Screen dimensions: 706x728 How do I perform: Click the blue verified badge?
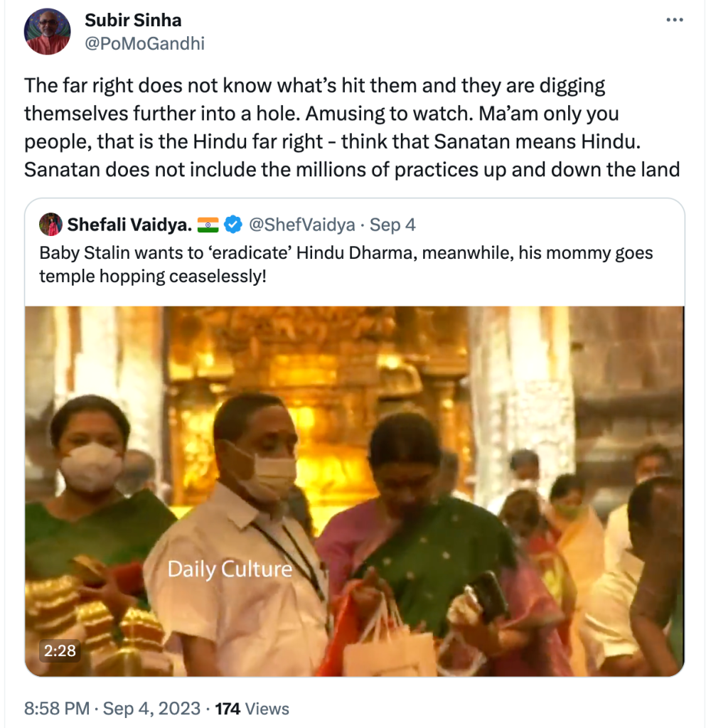click(x=232, y=225)
